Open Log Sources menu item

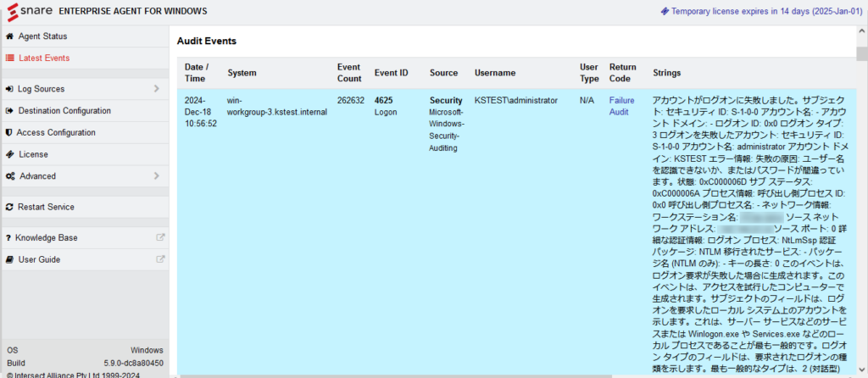(86, 89)
